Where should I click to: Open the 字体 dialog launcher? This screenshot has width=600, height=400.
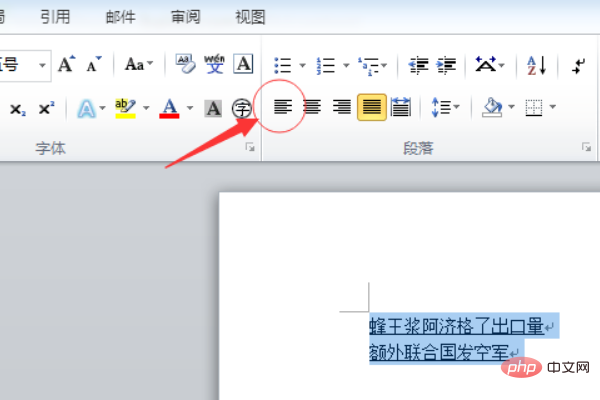tap(251, 148)
